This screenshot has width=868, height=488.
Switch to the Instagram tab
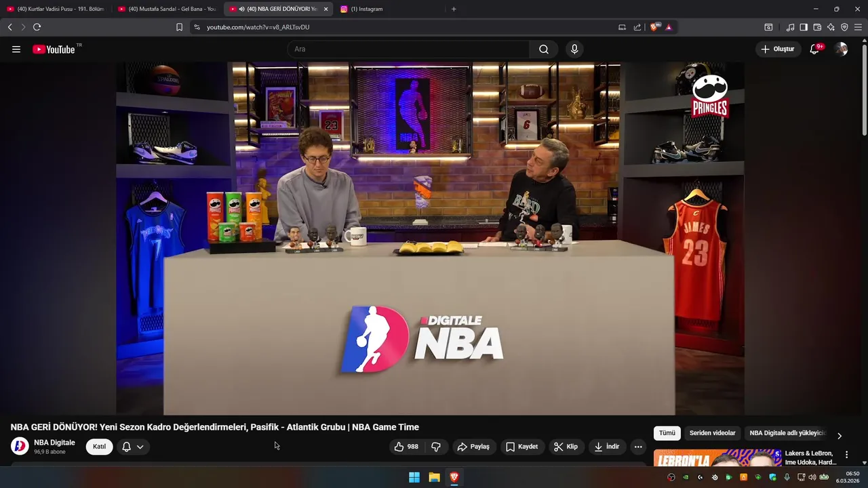tap(388, 9)
